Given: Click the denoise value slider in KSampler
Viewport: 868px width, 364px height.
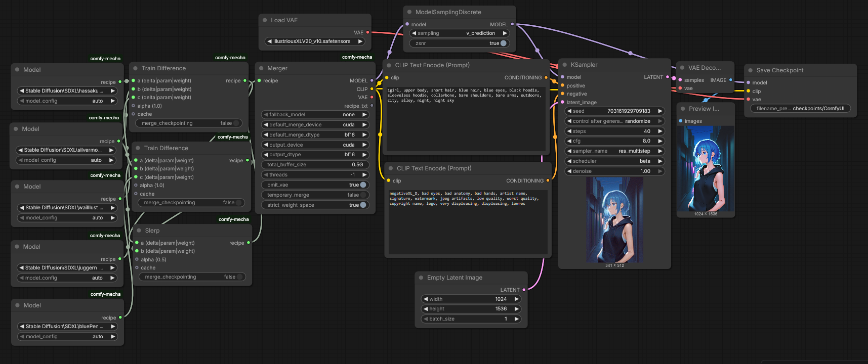Looking at the screenshot, I should pos(614,171).
